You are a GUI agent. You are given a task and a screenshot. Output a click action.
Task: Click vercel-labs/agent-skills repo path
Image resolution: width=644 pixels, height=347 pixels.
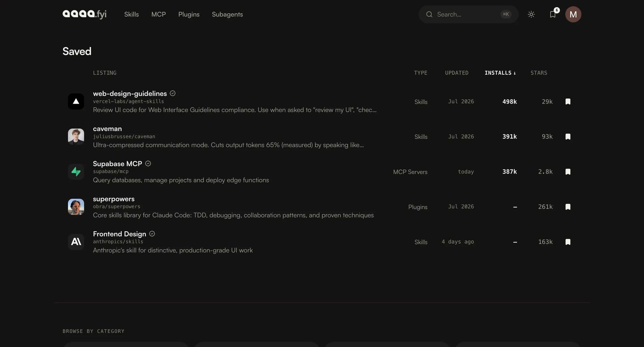[129, 101]
